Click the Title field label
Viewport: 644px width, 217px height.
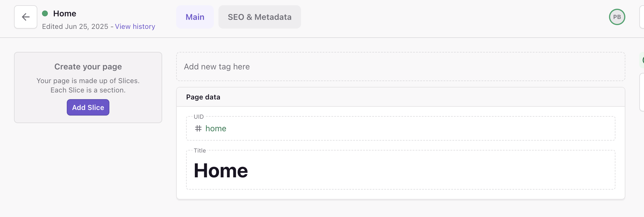[x=200, y=150]
